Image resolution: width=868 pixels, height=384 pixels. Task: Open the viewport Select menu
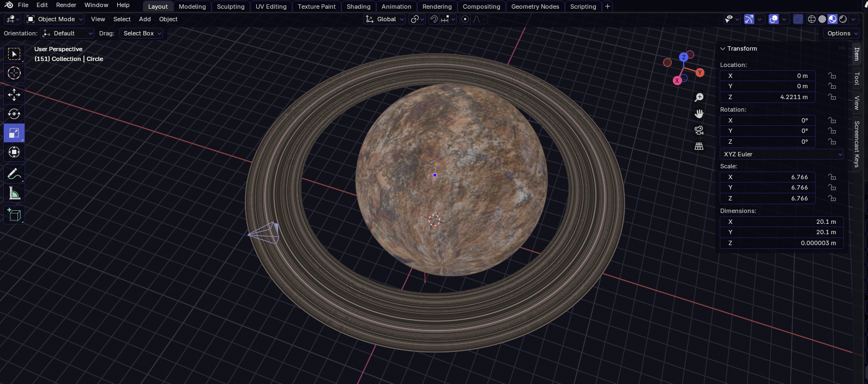coord(122,19)
